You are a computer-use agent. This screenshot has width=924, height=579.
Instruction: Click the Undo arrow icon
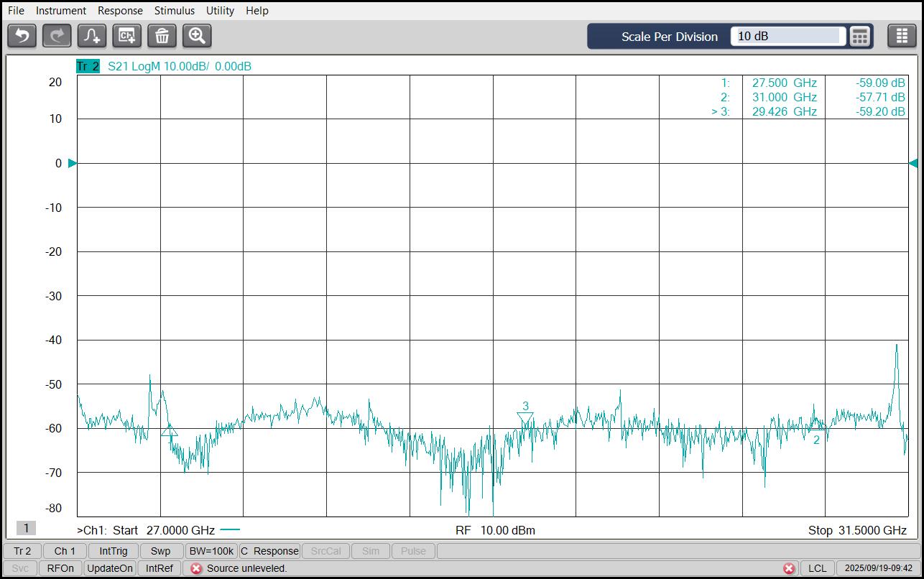click(22, 35)
